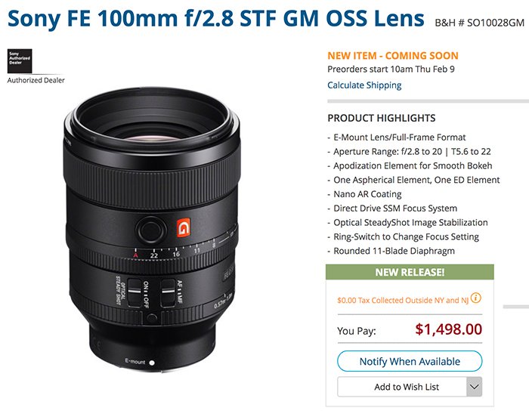Click the Authorized Dealer caption text
The width and height of the screenshot is (529, 420).
[x=36, y=81]
